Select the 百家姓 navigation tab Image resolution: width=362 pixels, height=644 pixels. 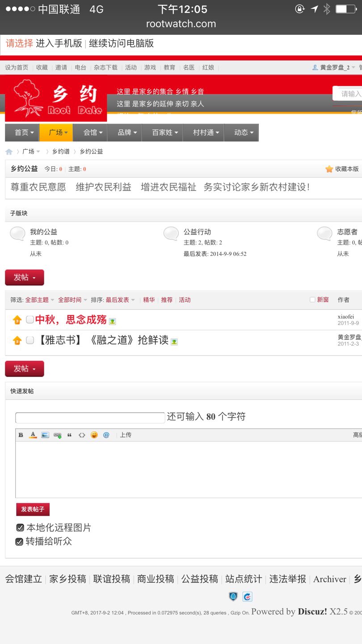pyautogui.click(x=165, y=133)
